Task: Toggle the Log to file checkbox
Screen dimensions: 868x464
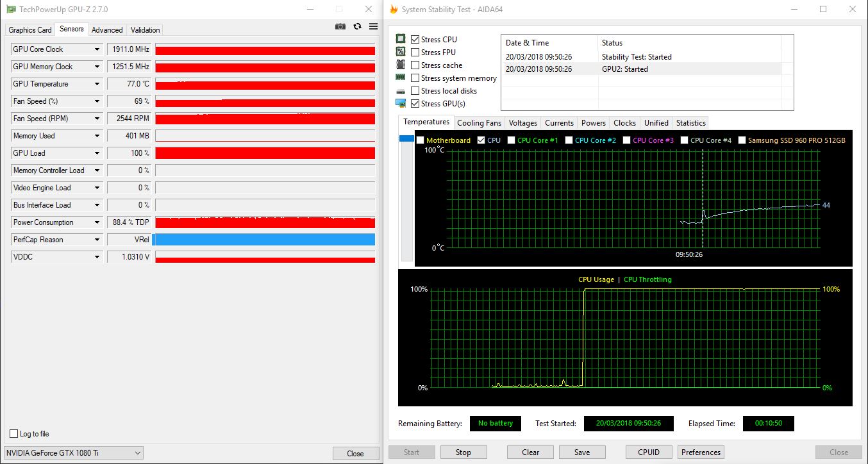Action: [x=14, y=434]
